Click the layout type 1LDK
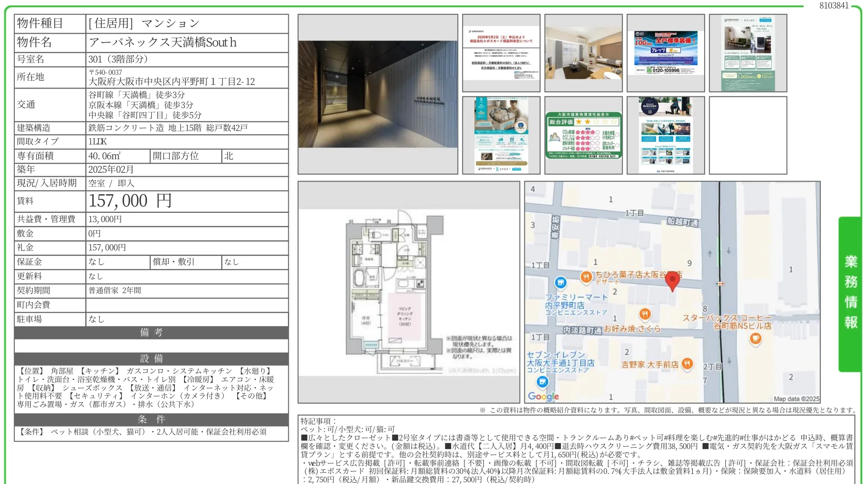The width and height of the screenshot is (868, 484). [x=98, y=141]
